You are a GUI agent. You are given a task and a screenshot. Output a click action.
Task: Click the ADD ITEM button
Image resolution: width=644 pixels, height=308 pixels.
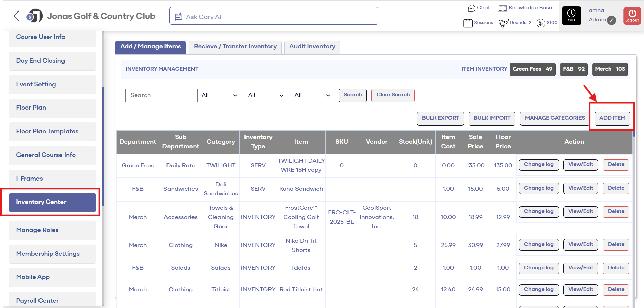coord(612,118)
